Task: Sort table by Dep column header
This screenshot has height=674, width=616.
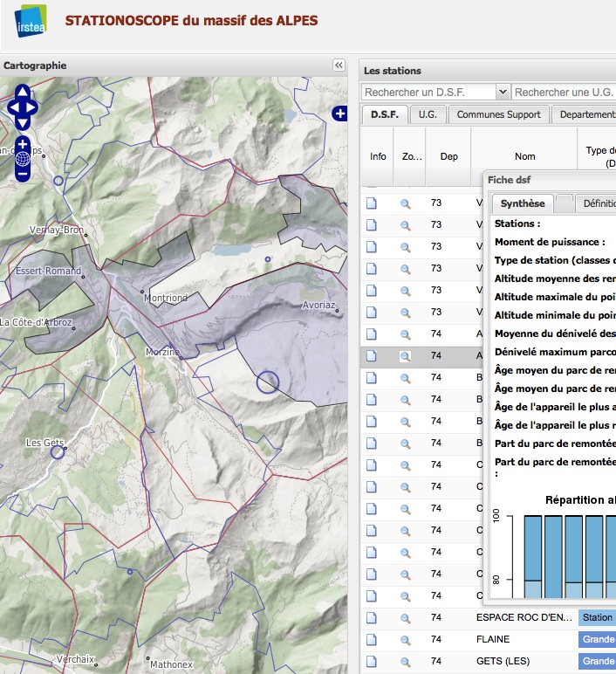Action: pos(448,156)
